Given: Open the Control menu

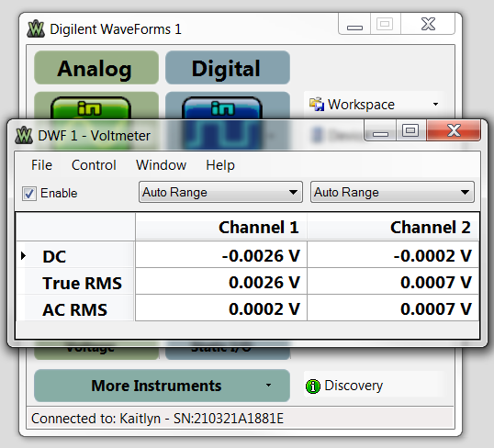Looking at the screenshot, I should (94, 165).
